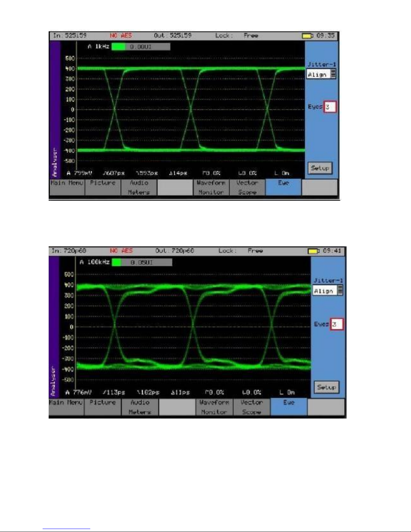411x532 pixels.
Task: Switch to Audio Meters on 720p60 screen
Action: (140, 407)
